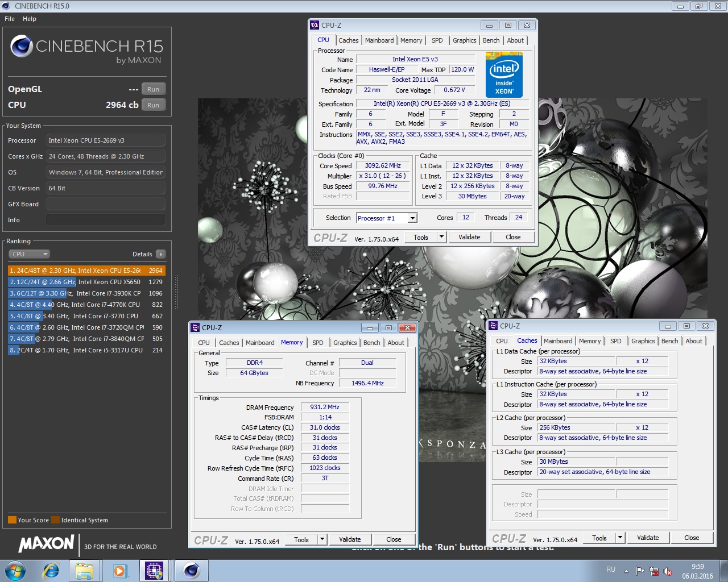
Task: Click the Intel Xeon inside logo
Action: 504,74
